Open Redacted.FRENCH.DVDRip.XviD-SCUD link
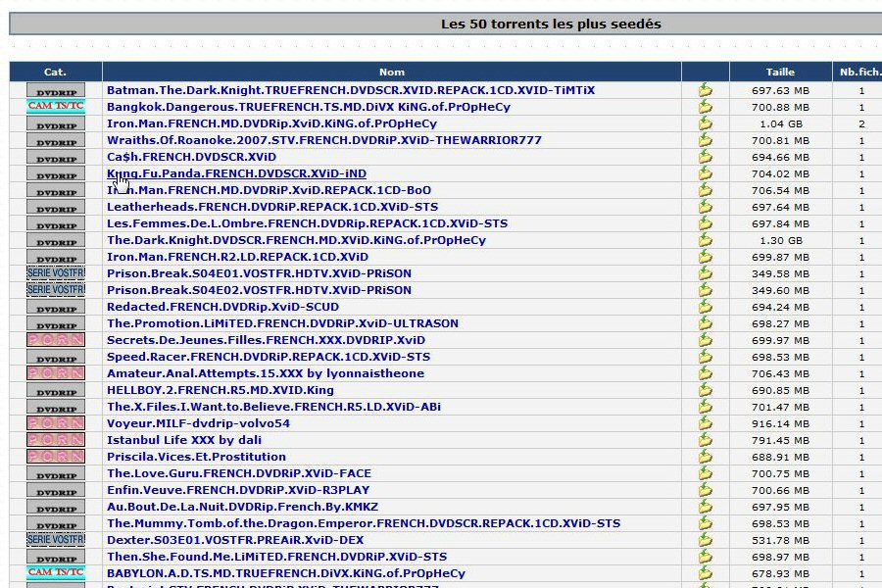882x588 pixels. tap(222, 307)
